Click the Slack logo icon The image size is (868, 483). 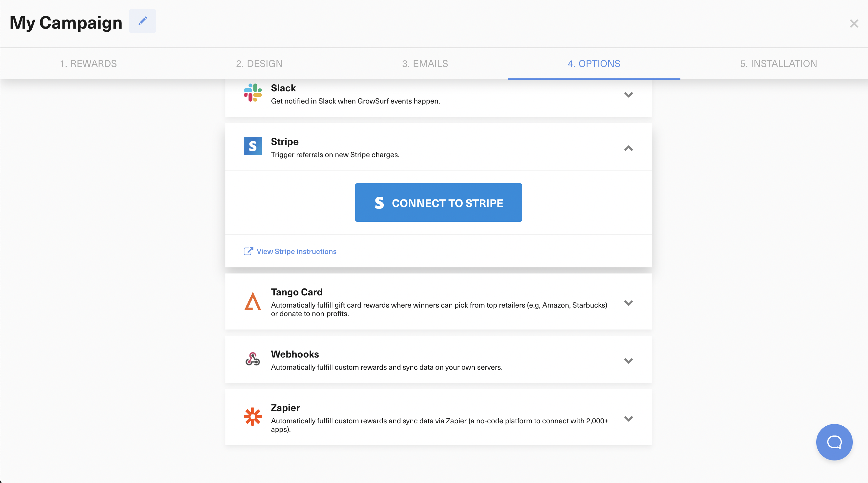[x=252, y=93]
